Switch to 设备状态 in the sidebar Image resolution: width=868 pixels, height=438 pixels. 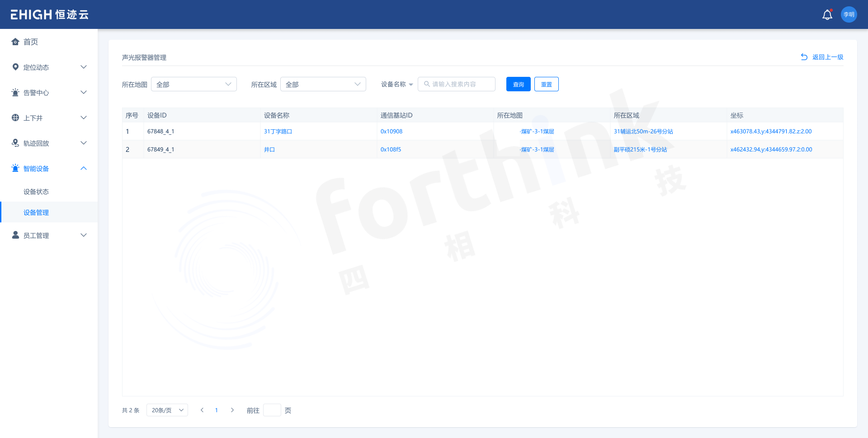coord(36,191)
